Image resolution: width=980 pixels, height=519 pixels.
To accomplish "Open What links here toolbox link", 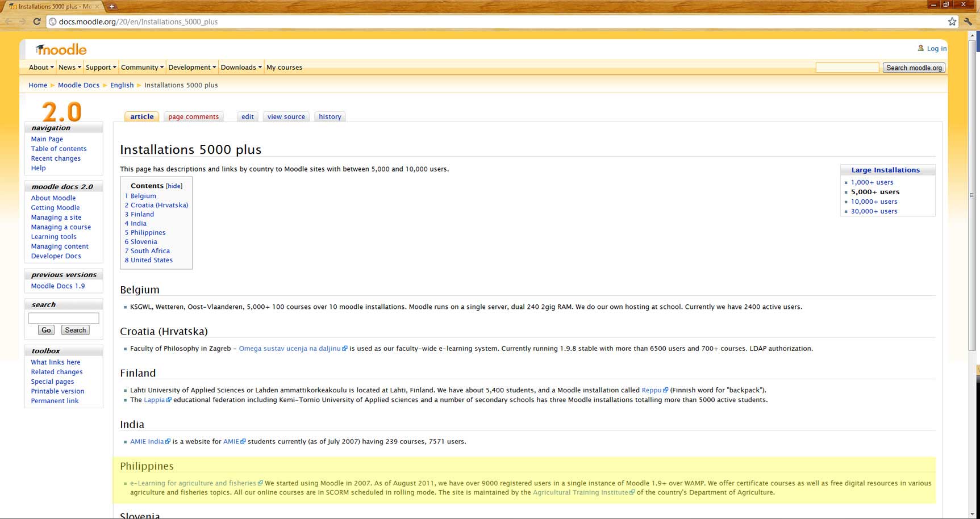I will [56, 362].
